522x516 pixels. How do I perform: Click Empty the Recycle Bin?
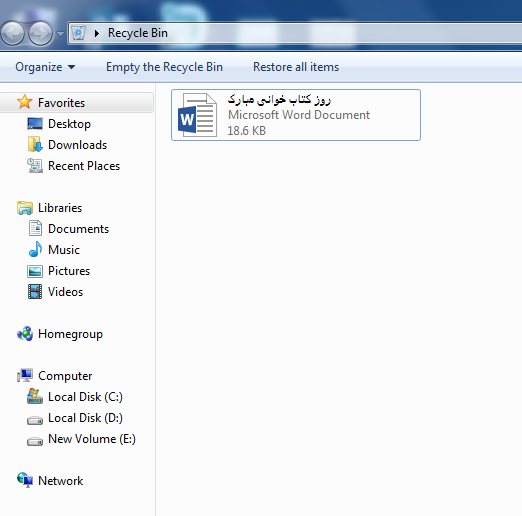coord(164,67)
